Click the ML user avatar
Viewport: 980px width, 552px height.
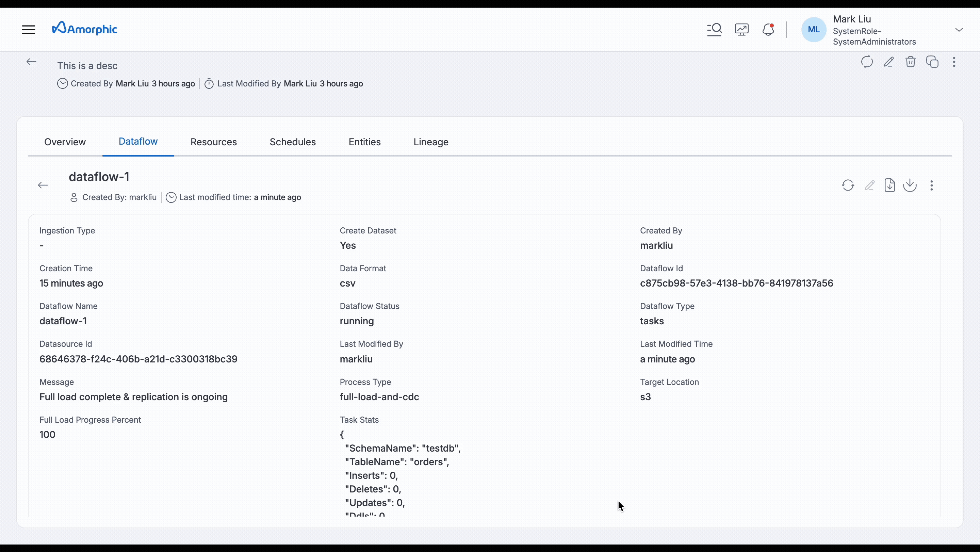pyautogui.click(x=813, y=29)
